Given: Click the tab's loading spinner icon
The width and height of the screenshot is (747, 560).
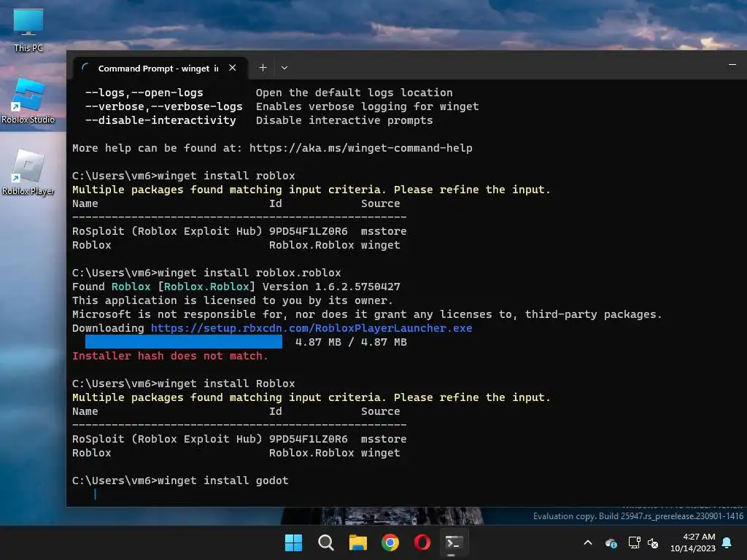Looking at the screenshot, I should coord(85,68).
